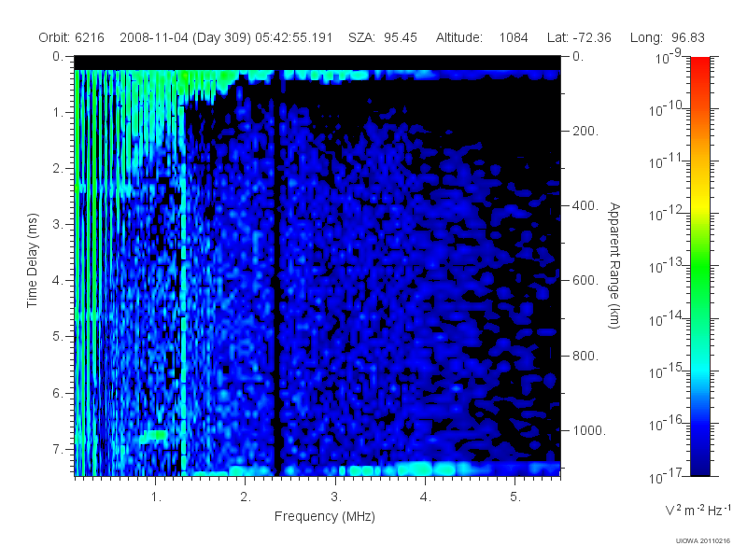747x560 pixels.
Task: Click the V² m⁻² Hz⁻¹ units label
Action: [x=698, y=510]
